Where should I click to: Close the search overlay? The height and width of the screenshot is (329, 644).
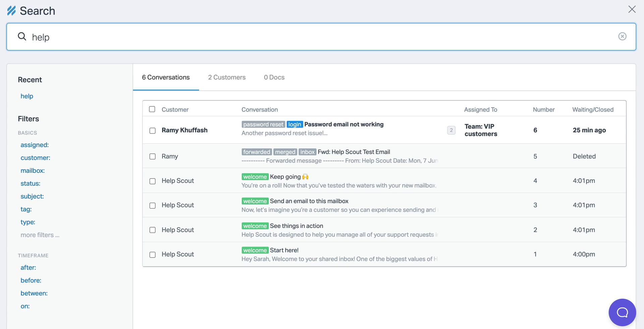pos(632,9)
